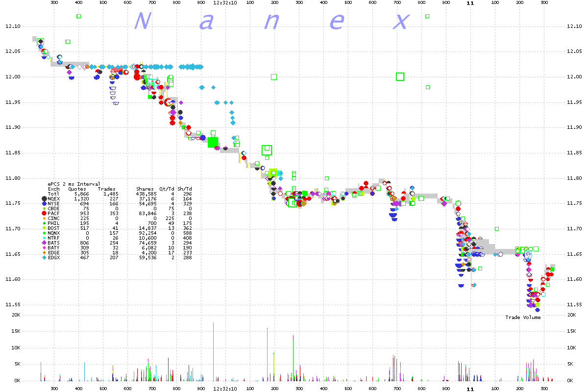Click the '12:32:10' time label on bottom axis

[225, 389]
